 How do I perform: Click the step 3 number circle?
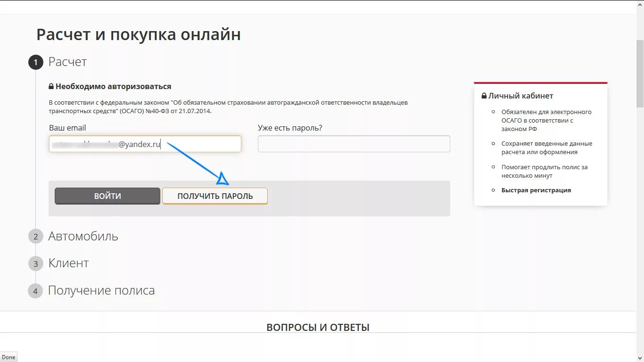click(x=35, y=264)
